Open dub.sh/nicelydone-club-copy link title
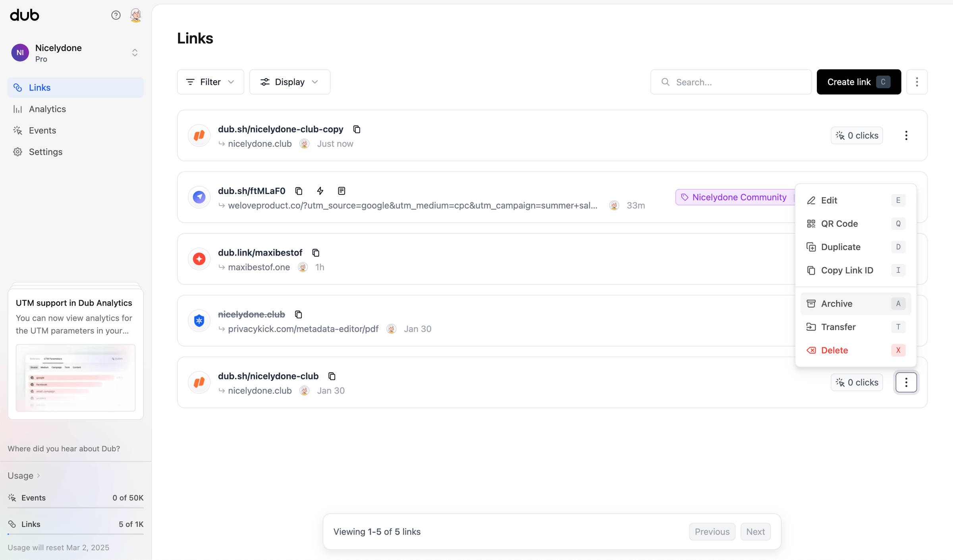 [281, 129]
